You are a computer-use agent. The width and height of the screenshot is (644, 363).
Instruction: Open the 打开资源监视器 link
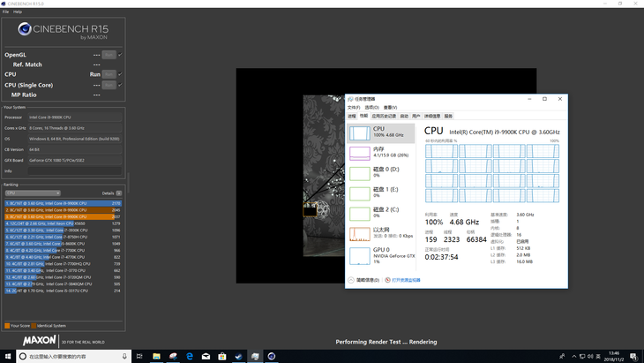coord(404,280)
